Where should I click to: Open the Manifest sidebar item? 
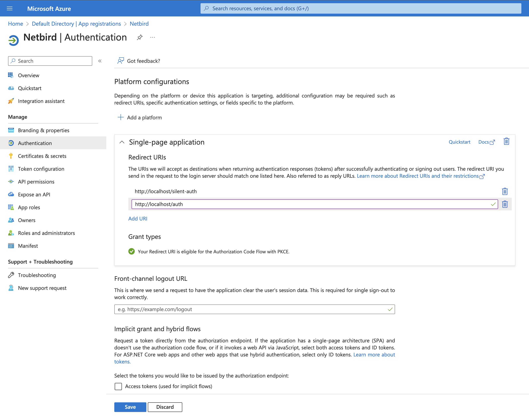(x=28, y=246)
